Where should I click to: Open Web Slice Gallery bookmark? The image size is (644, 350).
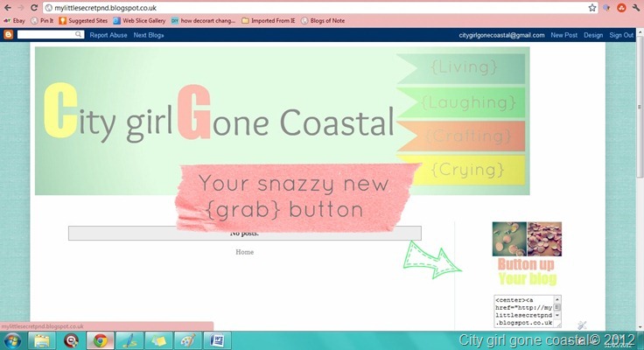(x=139, y=20)
